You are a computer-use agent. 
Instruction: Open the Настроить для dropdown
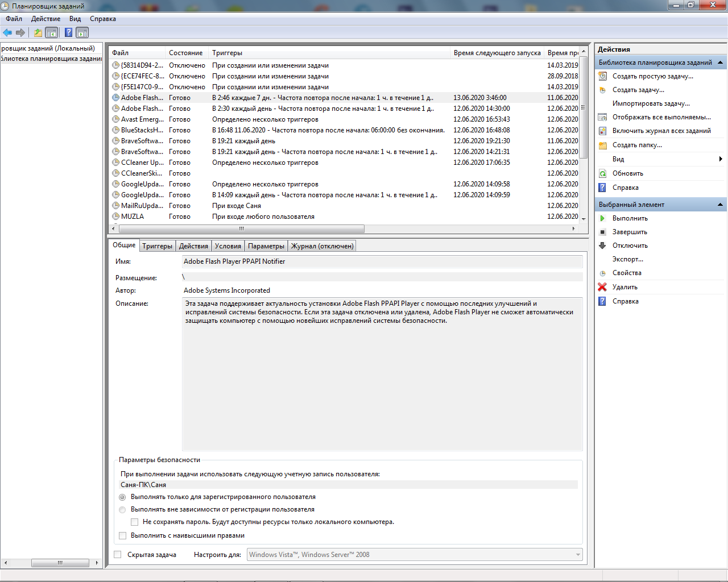tap(578, 555)
